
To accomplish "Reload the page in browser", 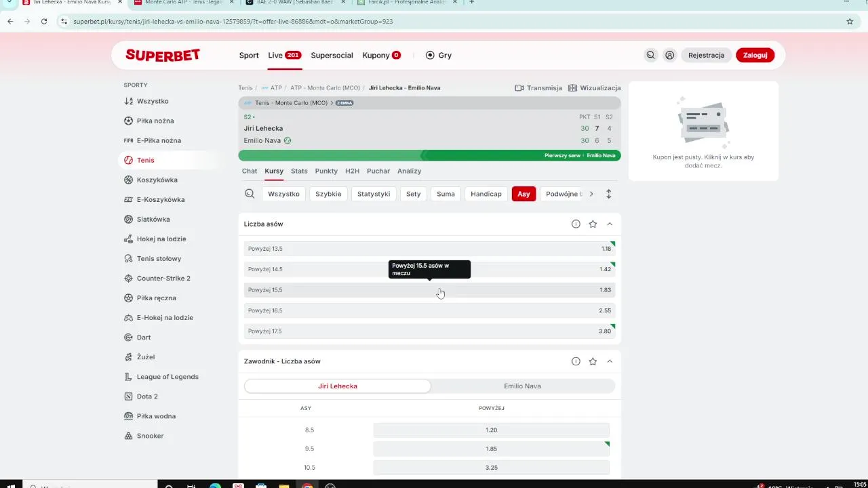I will pyautogui.click(x=44, y=22).
